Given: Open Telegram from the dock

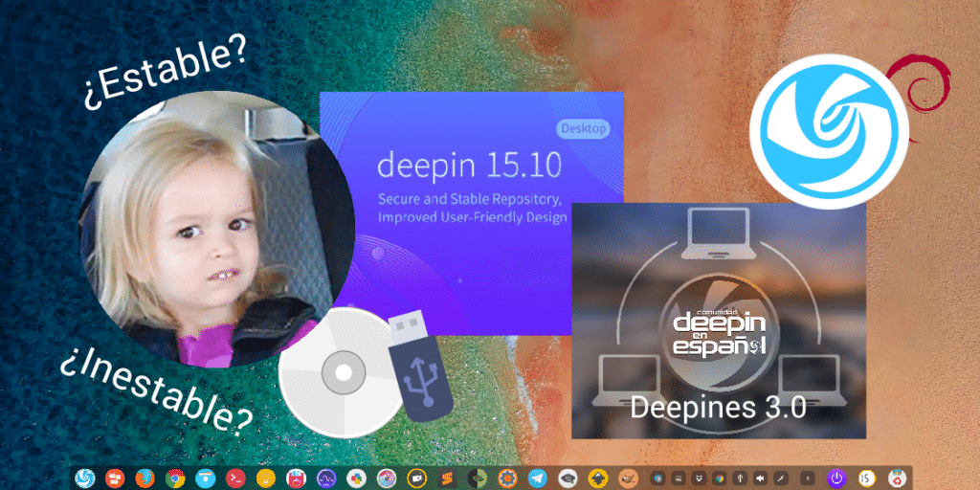Looking at the screenshot, I should click(x=537, y=477).
